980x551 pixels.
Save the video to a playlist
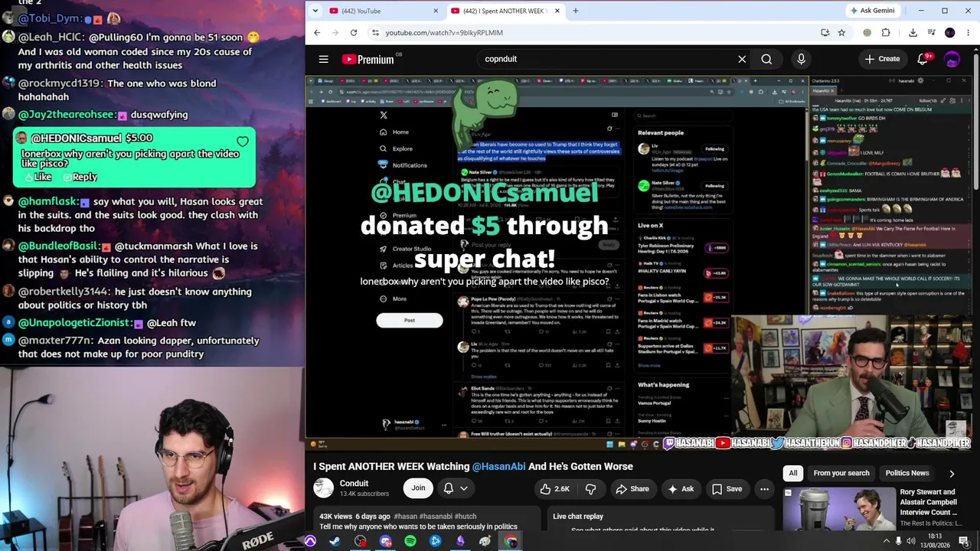coord(727,489)
